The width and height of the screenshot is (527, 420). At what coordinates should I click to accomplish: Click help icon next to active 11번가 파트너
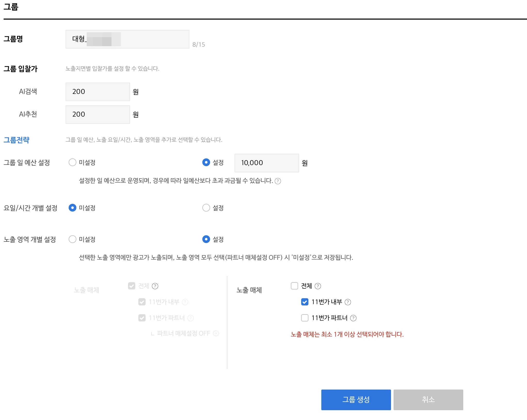point(353,318)
